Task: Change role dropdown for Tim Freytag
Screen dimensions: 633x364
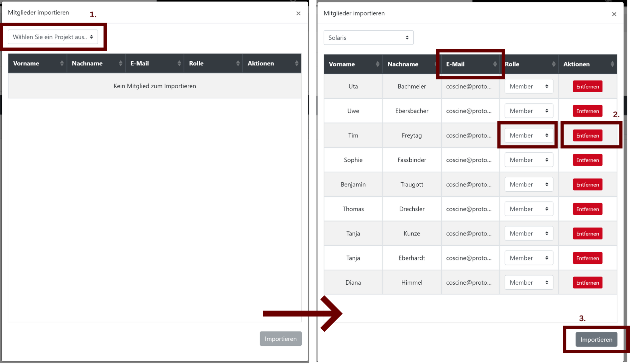Action: click(x=528, y=136)
